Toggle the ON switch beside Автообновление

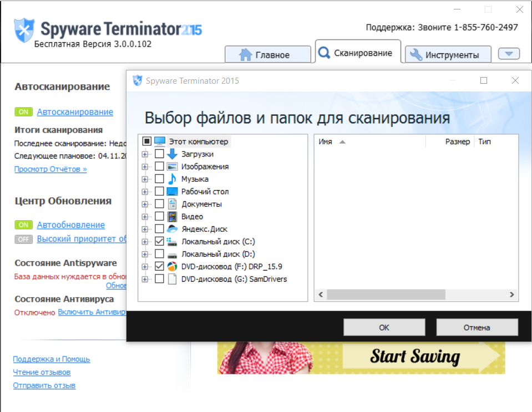click(x=23, y=225)
